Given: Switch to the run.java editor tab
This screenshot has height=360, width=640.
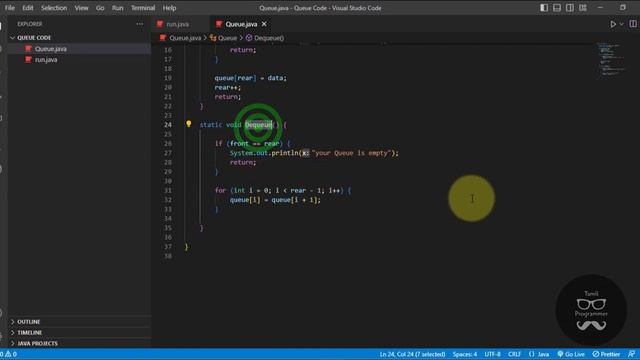Looking at the screenshot, I should click(x=177, y=24).
